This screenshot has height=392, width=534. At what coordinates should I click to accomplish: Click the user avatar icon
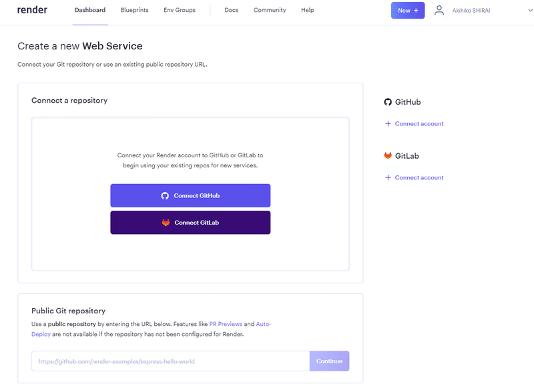tap(439, 10)
